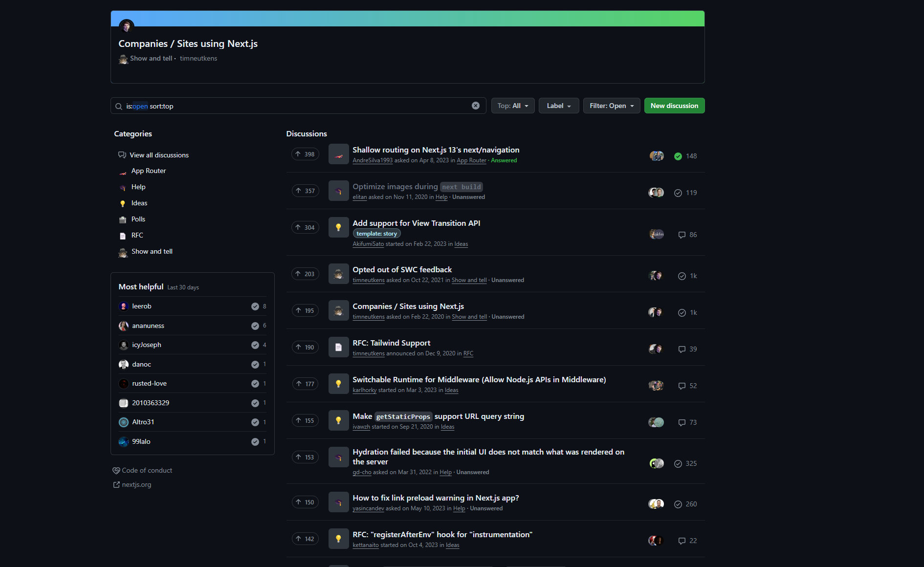
Task: Upvote the Shallow routing discussion
Action: pos(305,154)
